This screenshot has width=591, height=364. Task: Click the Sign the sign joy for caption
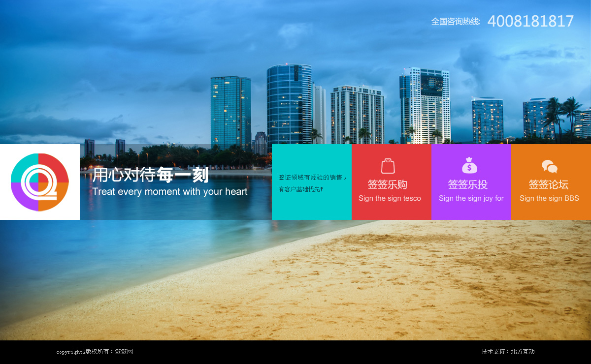[x=471, y=199]
